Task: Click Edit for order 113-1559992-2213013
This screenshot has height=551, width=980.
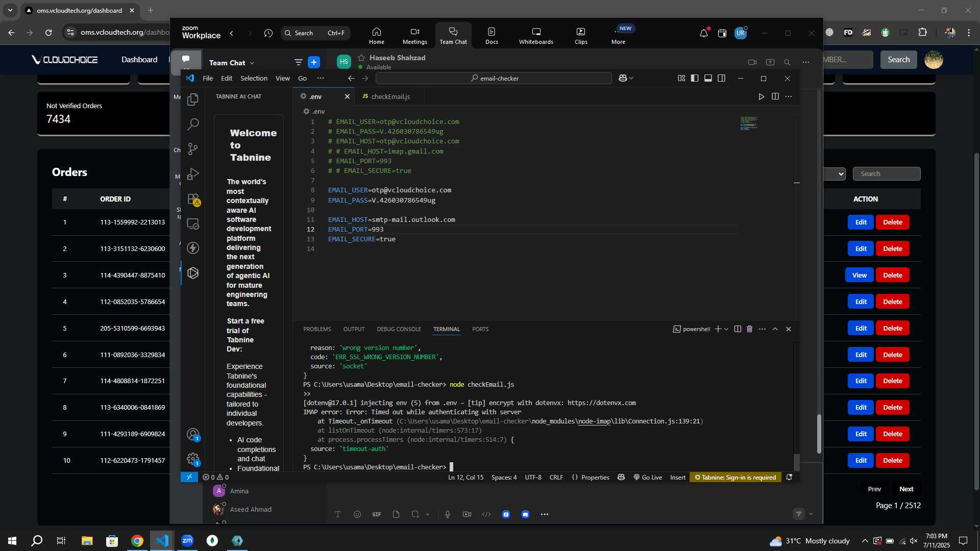Action: tap(861, 222)
